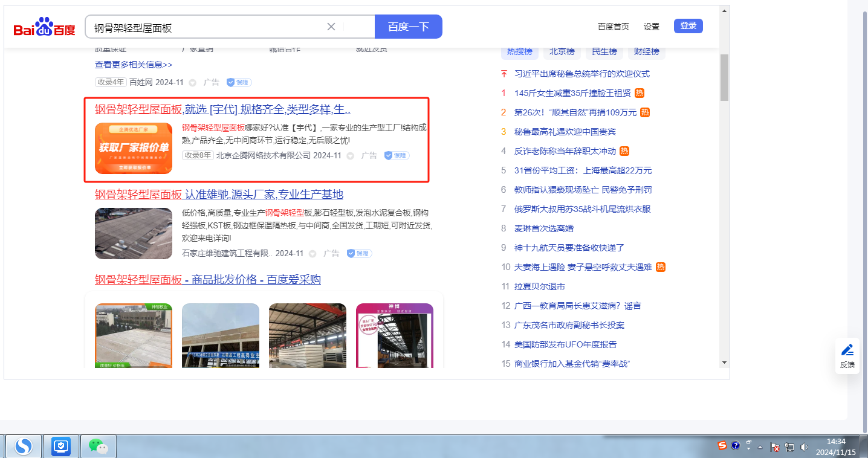Switch to the 北京榜 tab

[x=562, y=52]
